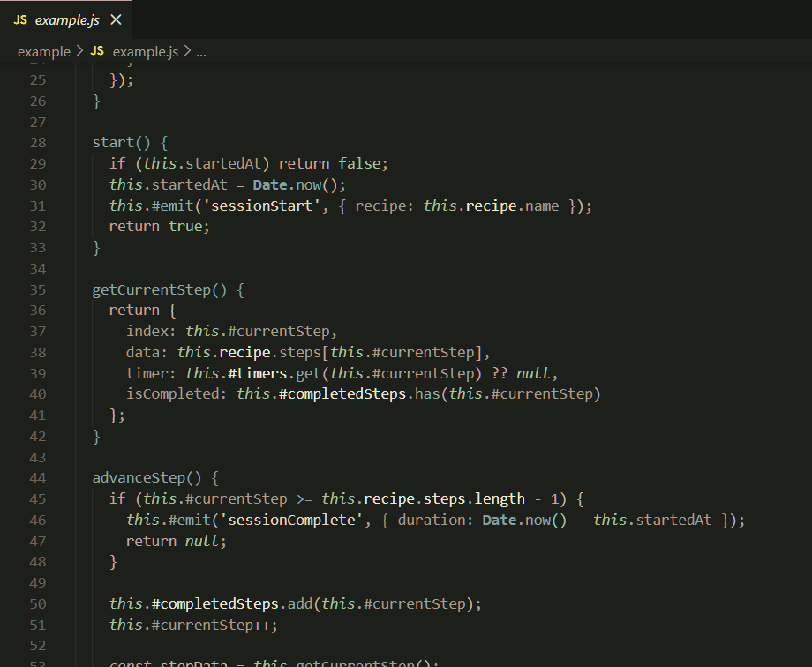Click 'isCompleted' property on line 40
This screenshot has height=667, width=812.
tap(173, 394)
